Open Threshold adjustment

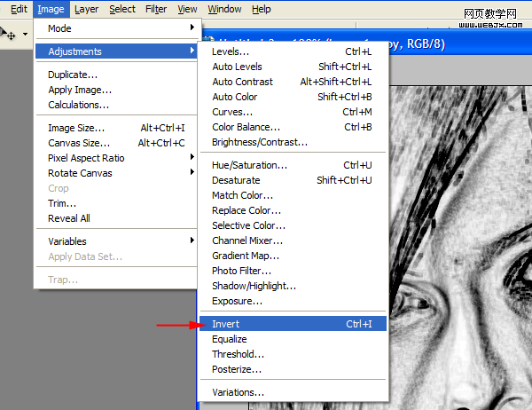point(293,354)
